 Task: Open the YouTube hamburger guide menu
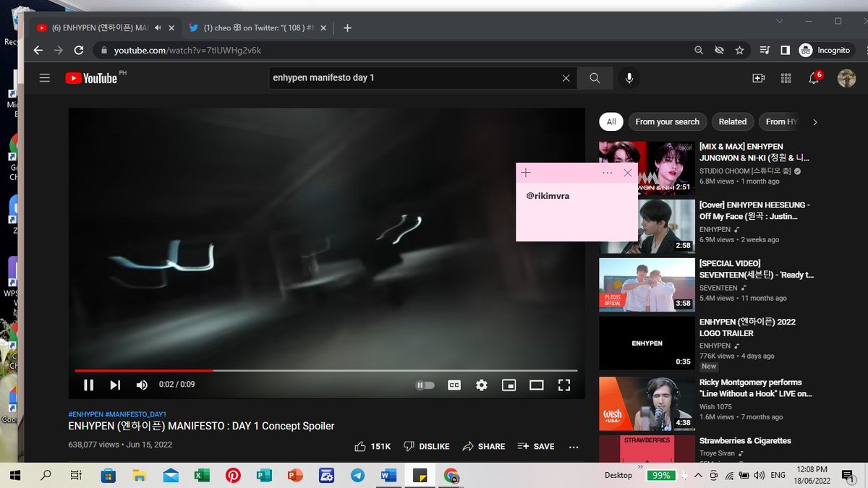[45, 78]
